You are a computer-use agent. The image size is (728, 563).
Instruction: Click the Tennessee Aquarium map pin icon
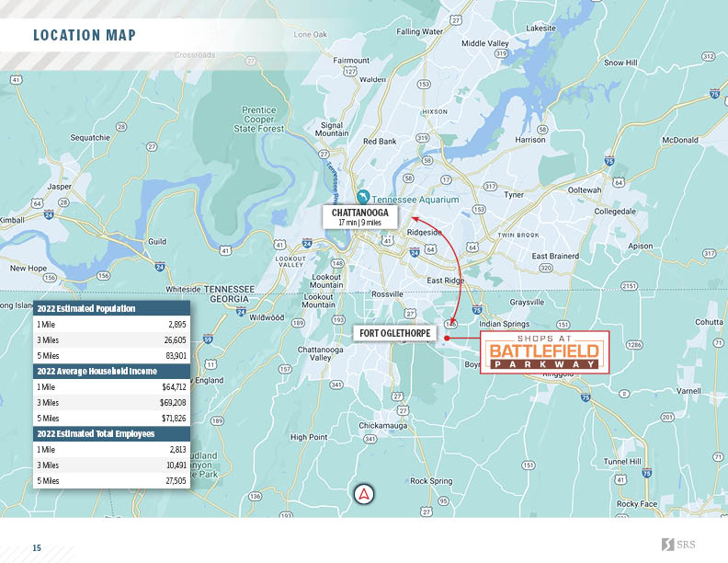click(362, 197)
